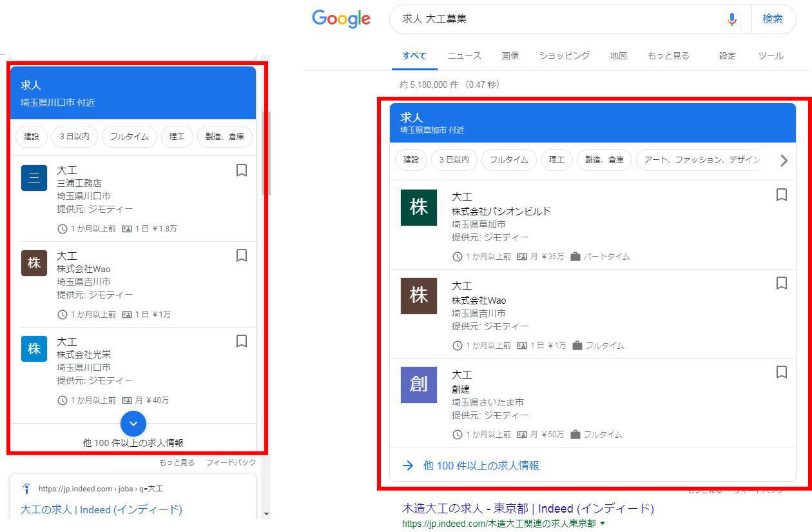Screen dimensions: 812x532
Task: Expand more jobs with the blue chevron circle
Action: (133, 423)
